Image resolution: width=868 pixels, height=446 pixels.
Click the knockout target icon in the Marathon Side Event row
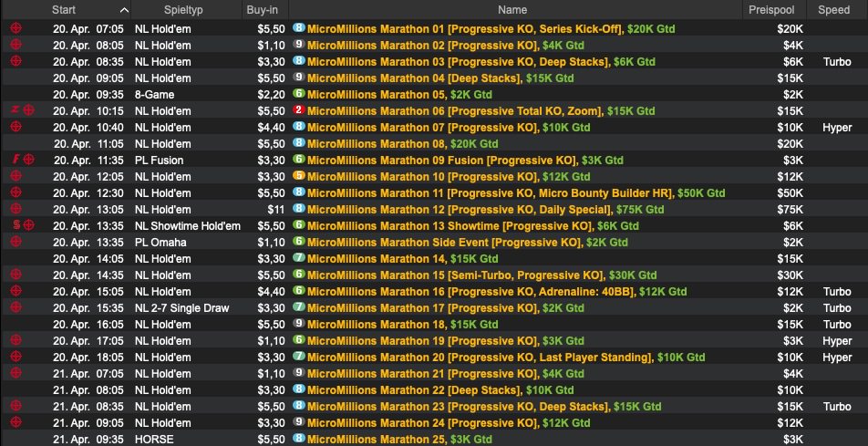(x=16, y=242)
